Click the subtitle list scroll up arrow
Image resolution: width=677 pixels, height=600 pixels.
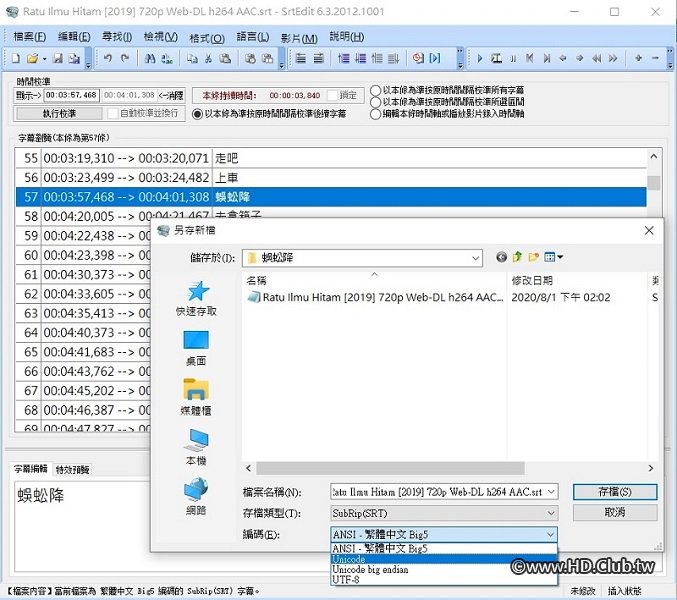point(653,157)
